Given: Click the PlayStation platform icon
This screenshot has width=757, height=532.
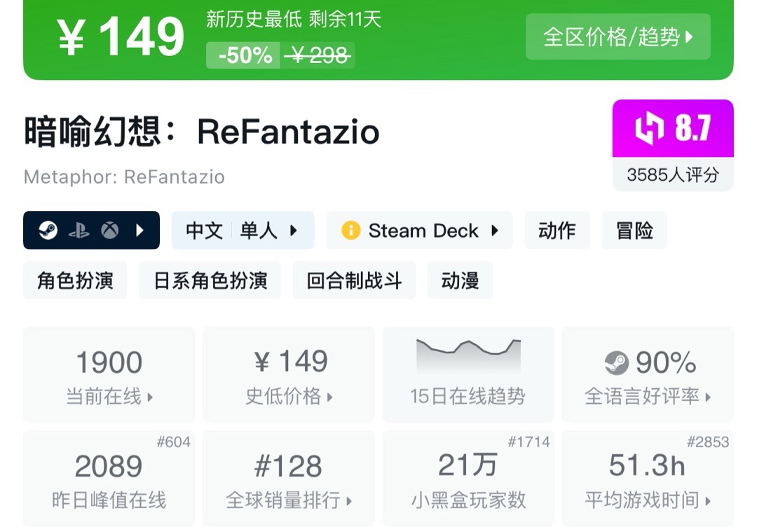Looking at the screenshot, I should pyautogui.click(x=79, y=231).
